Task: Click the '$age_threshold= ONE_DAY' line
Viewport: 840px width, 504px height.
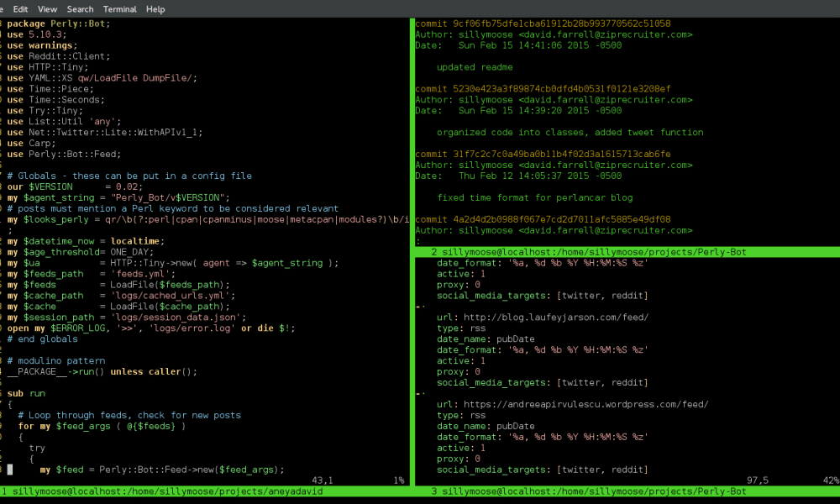Action: tap(81, 252)
